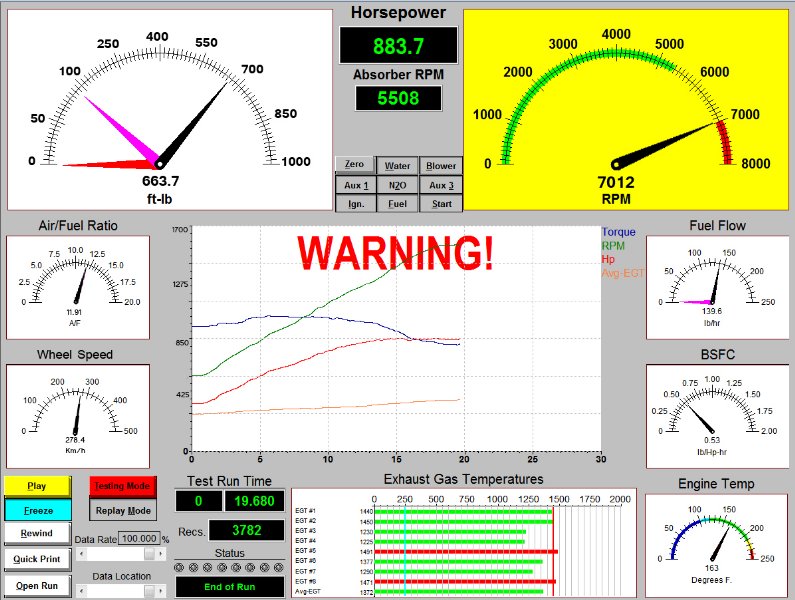Click the Air/Fuel Ratio gauge
The image size is (795, 600).
(x=78, y=287)
